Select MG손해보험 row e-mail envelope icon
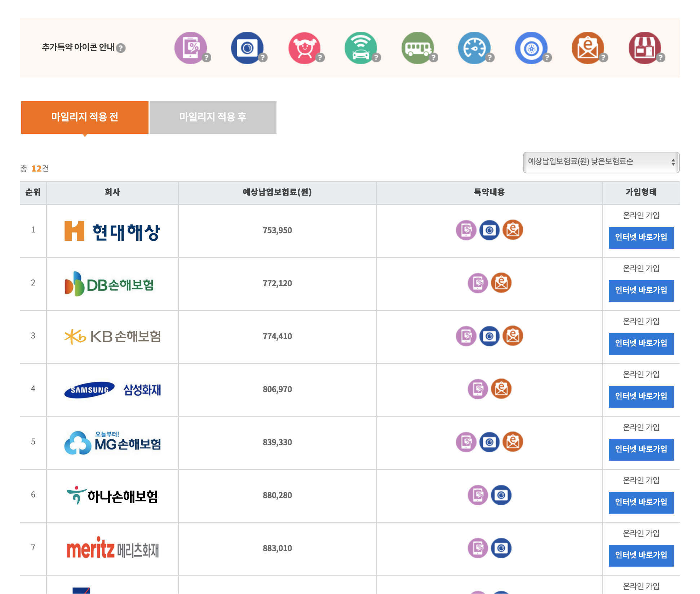Screen dimensions: 700x594 coord(513,442)
